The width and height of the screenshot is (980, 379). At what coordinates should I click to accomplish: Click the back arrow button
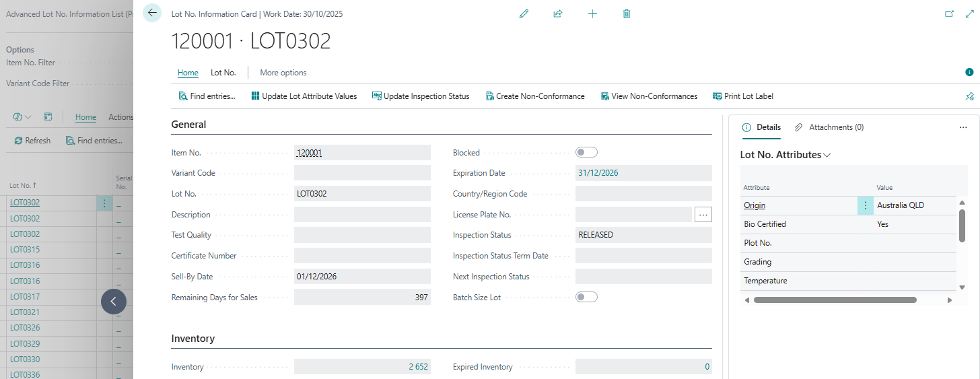(x=152, y=13)
